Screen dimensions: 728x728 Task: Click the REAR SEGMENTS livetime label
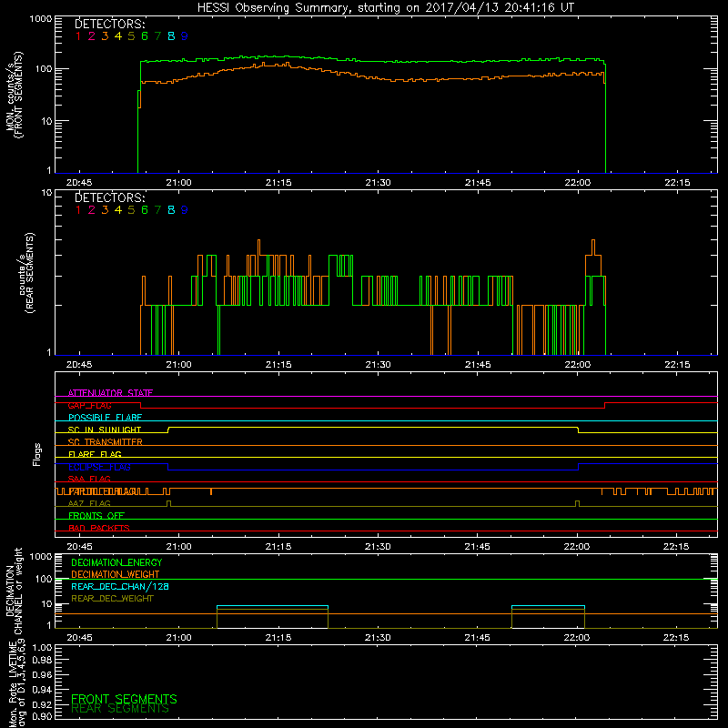pos(120,709)
